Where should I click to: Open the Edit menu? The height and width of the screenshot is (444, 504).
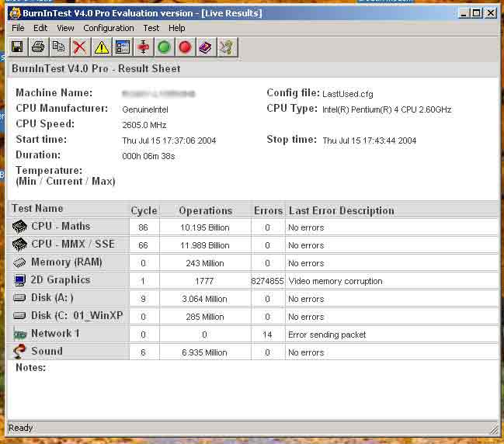[40, 28]
